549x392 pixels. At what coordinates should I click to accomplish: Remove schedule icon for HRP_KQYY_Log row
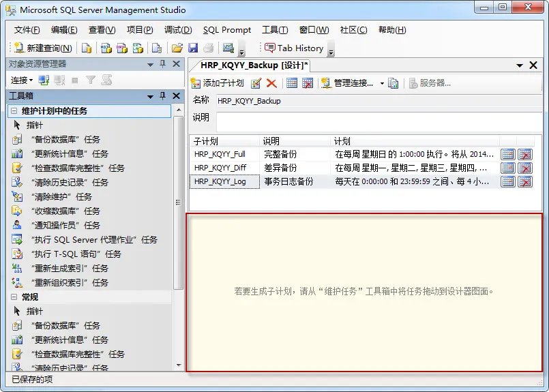pos(525,181)
